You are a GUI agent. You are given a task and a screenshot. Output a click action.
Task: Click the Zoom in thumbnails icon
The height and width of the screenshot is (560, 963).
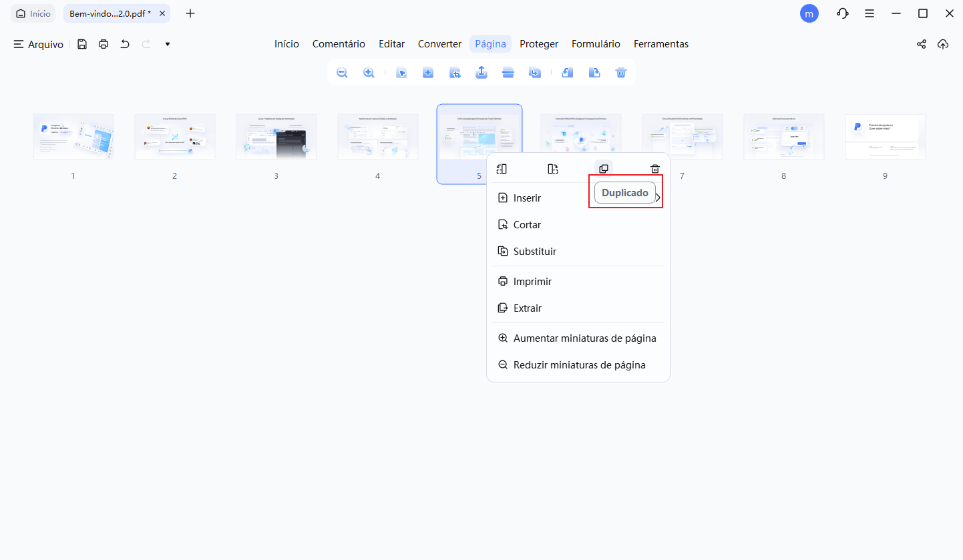pyautogui.click(x=369, y=72)
